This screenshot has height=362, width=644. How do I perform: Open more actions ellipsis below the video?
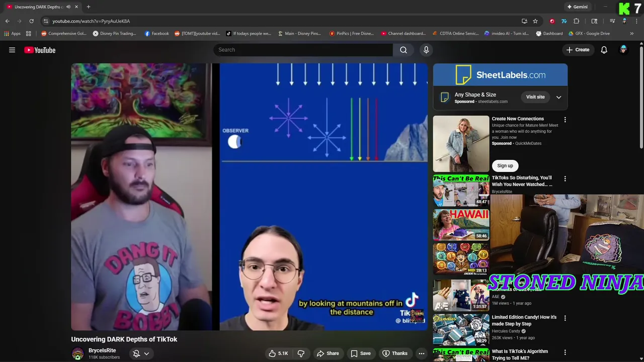(x=422, y=353)
